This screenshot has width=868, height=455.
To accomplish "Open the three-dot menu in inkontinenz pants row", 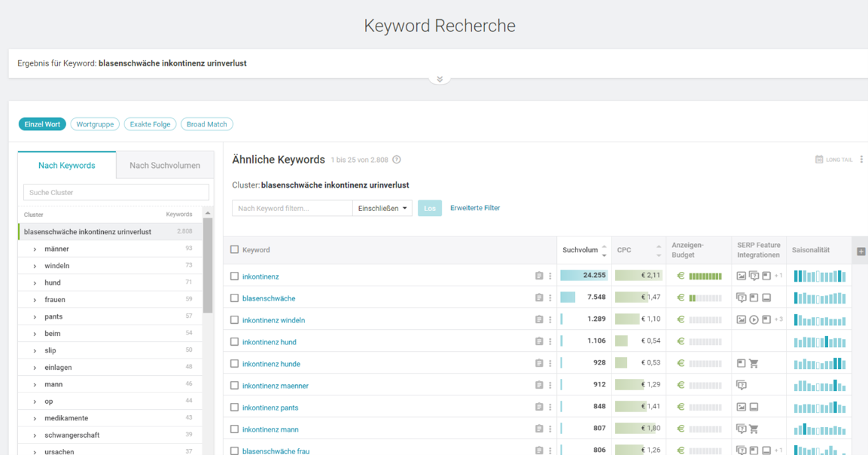I will (550, 407).
